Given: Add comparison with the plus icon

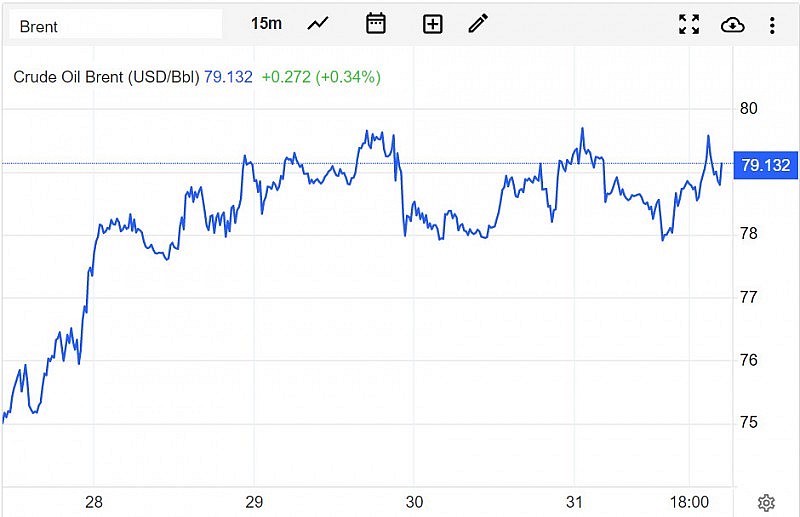Looking at the screenshot, I should 433,24.
